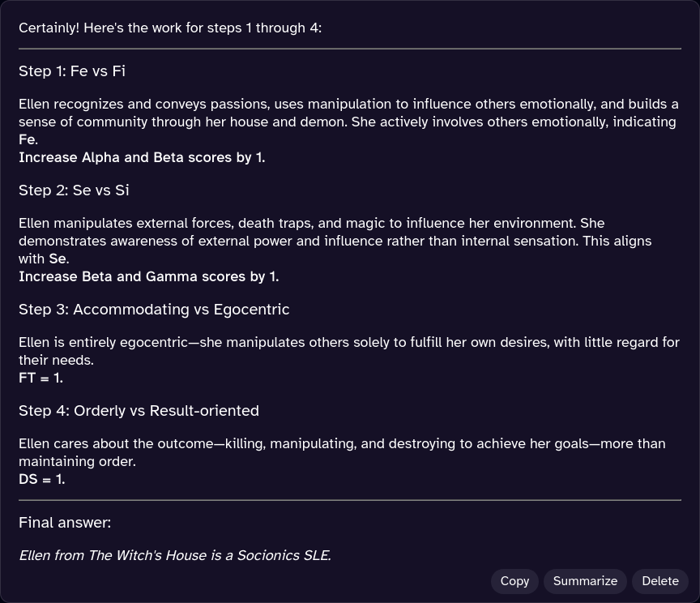Click the "Final answer:" heading

(65, 523)
